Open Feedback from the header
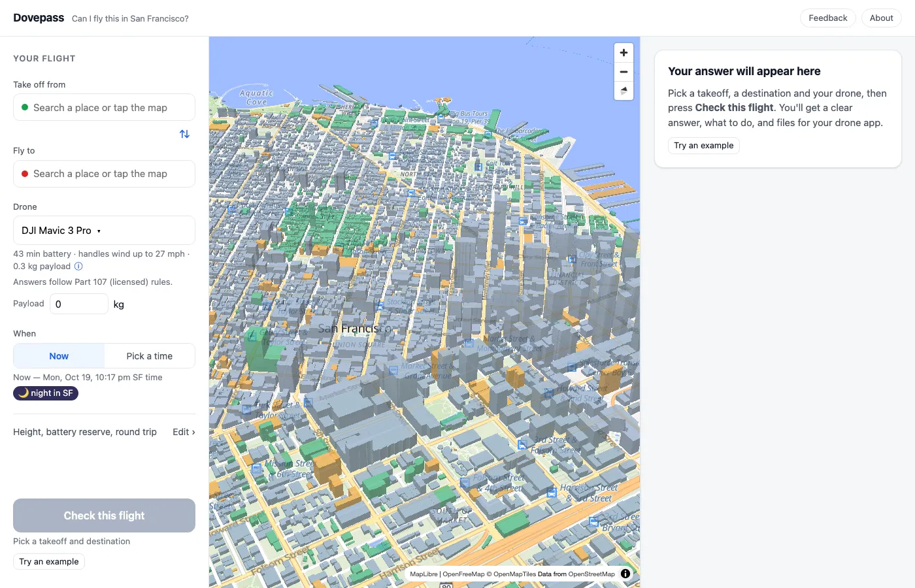 828,18
